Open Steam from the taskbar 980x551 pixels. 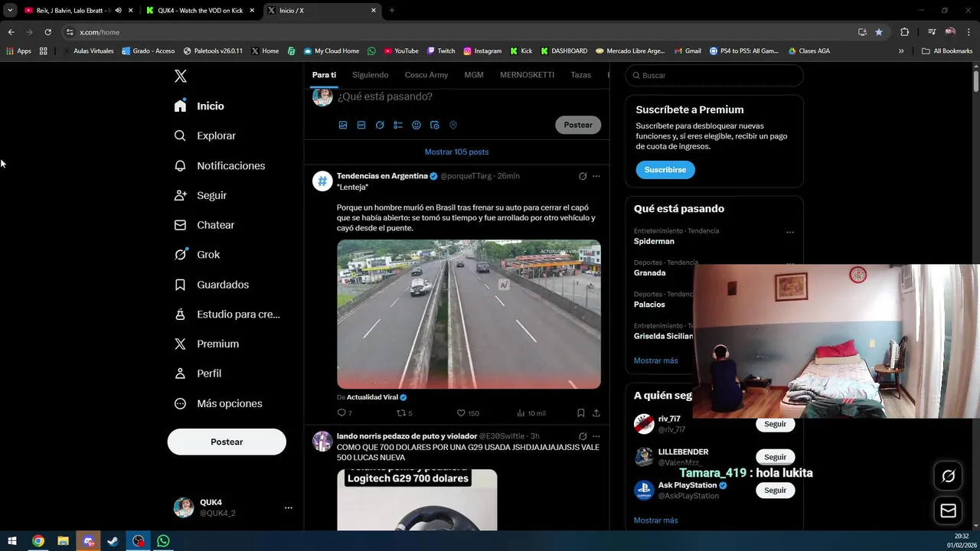pos(113,541)
